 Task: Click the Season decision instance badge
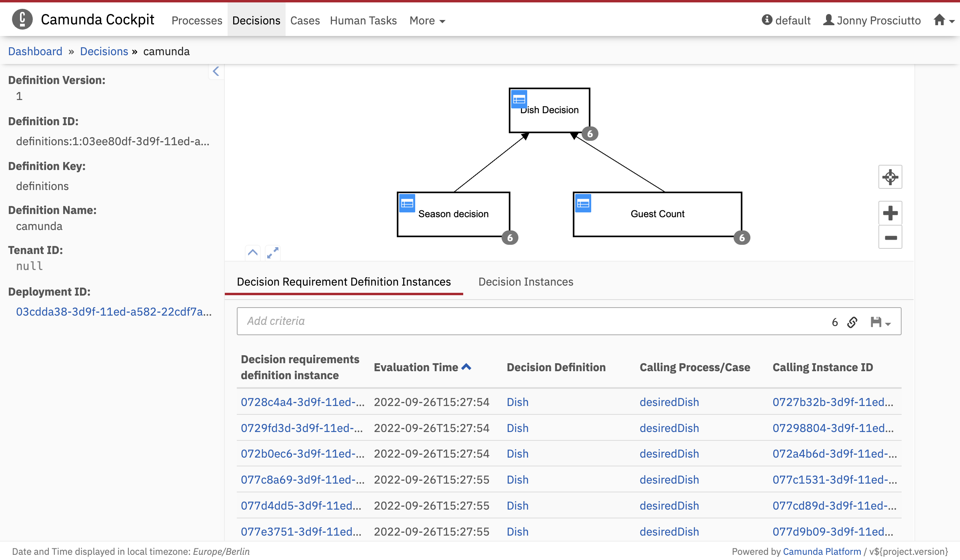(x=510, y=238)
